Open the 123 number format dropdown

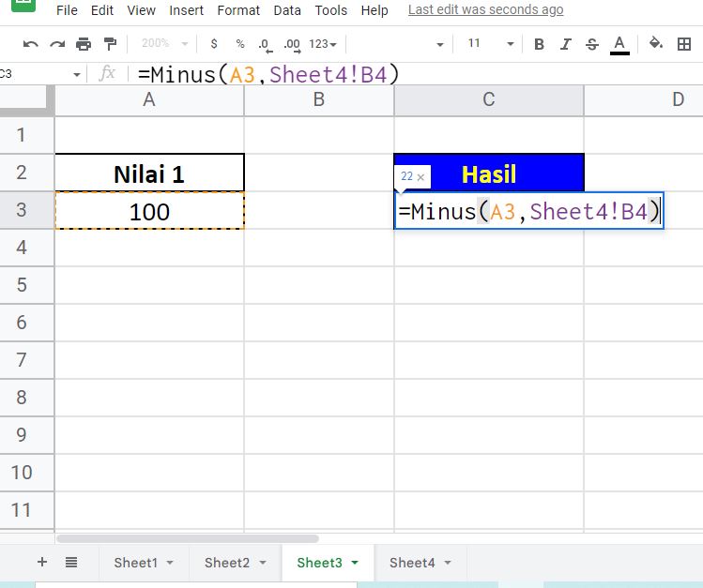click(x=322, y=44)
